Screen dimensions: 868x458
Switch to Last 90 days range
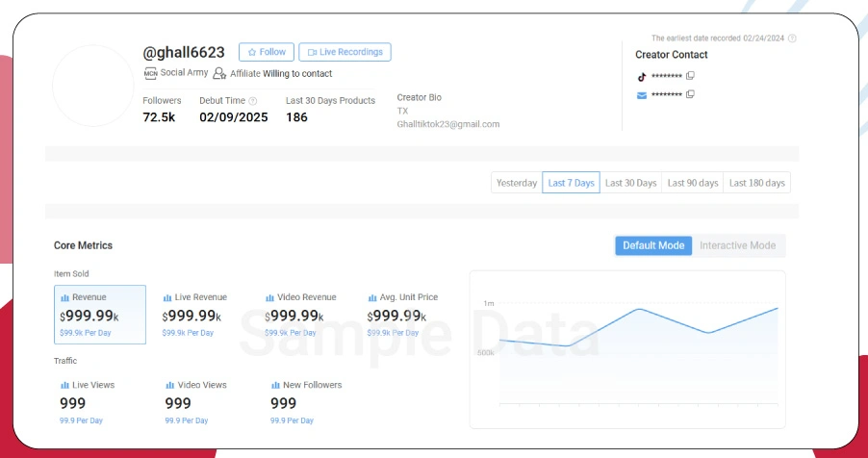pyautogui.click(x=693, y=183)
